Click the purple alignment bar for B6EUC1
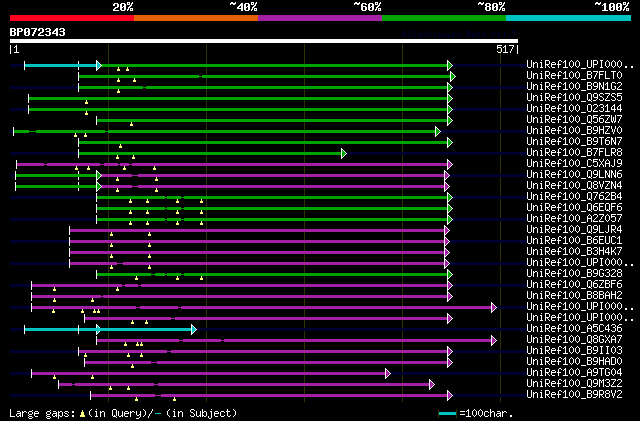The width and height of the screenshot is (640, 421). (x=257, y=242)
